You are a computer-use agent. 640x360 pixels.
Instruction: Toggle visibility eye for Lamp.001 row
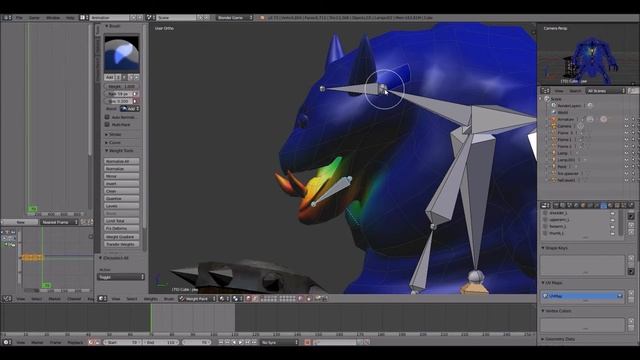pyautogui.click(x=627, y=160)
